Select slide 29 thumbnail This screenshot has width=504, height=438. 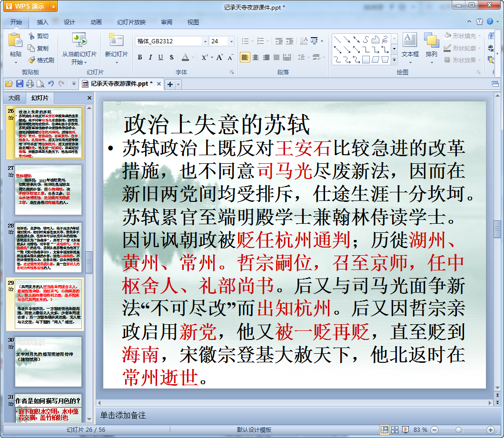(48, 304)
